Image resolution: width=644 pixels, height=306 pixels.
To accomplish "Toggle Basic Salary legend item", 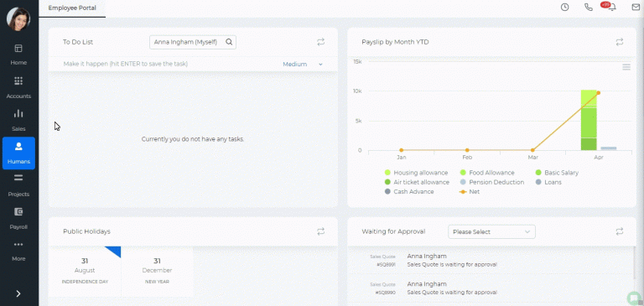I will tap(557, 173).
